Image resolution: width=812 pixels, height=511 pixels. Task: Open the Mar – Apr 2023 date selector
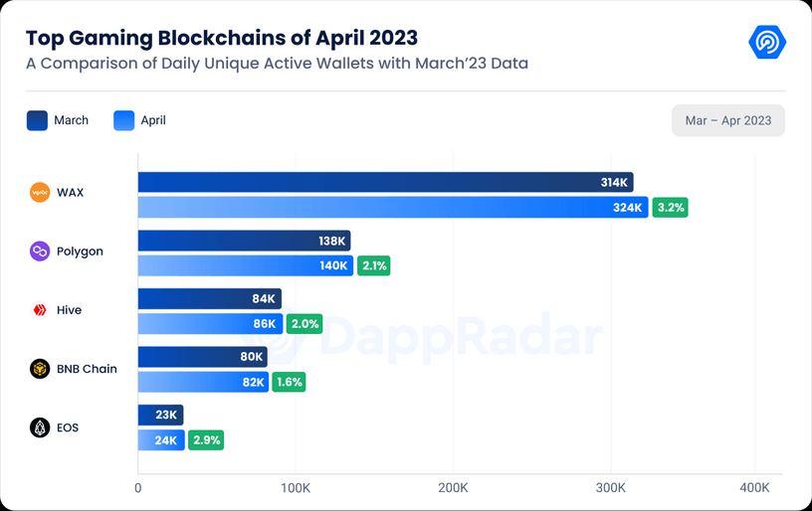click(728, 120)
